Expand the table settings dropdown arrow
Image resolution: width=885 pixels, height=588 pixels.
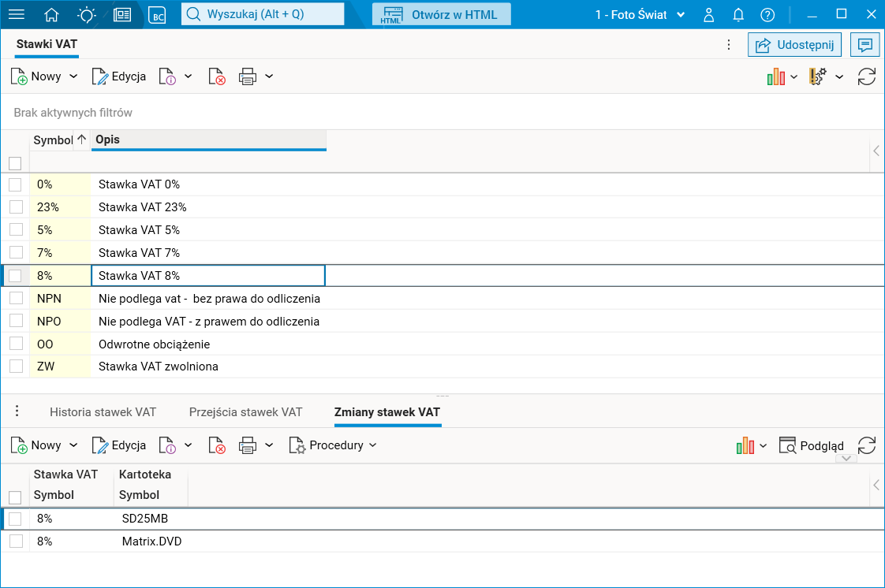(839, 76)
